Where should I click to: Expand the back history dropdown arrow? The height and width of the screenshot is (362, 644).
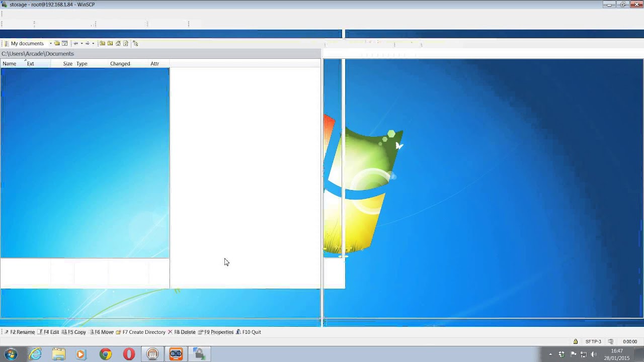tap(82, 43)
